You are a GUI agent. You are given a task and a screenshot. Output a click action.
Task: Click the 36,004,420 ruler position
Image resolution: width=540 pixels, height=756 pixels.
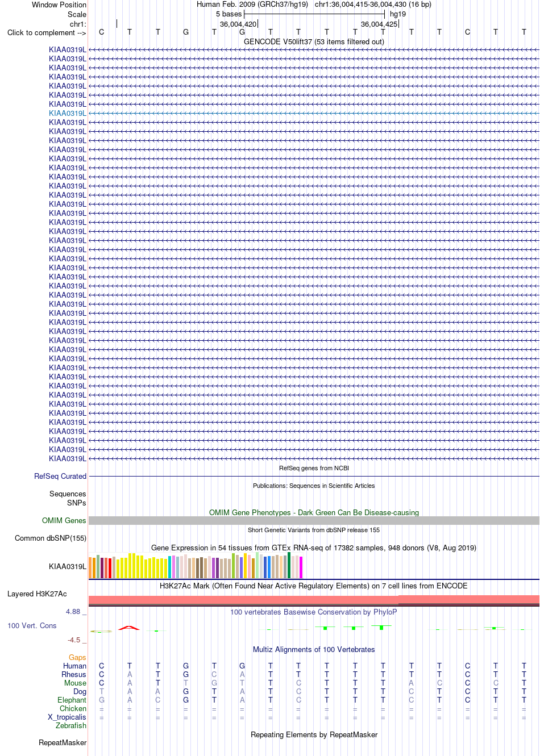[x=238, y=24]
